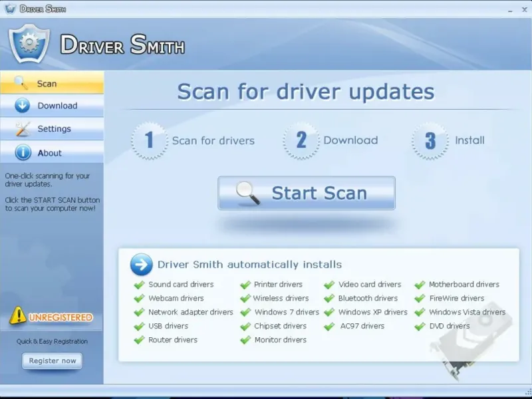Open the Scan tab in sidebar
Viewport: 532px width, 399px height.
coord(52,82)
